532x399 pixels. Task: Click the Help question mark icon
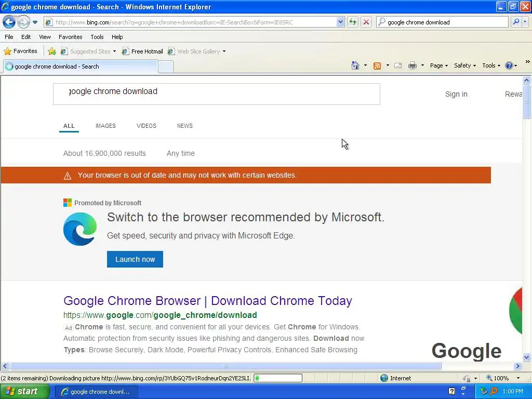click(x=509, y=65)
